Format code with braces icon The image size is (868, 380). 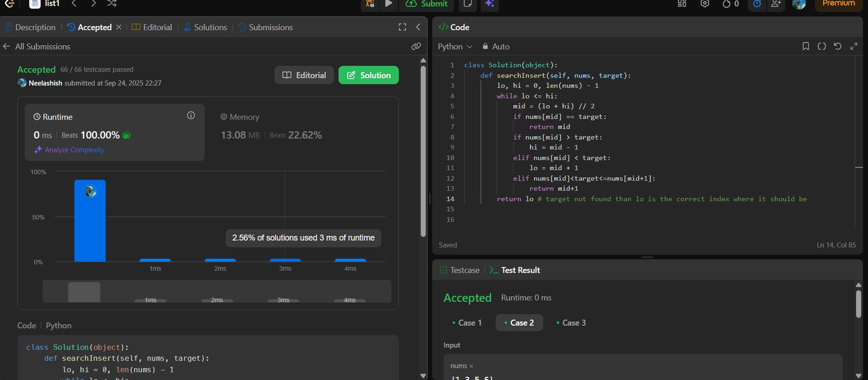[x=821, y=46]
